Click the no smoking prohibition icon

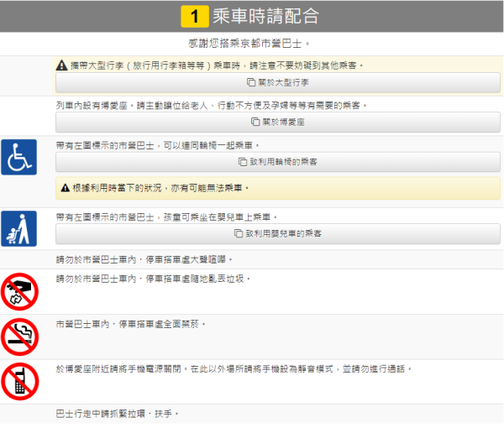pyautogui.click(x=18, y=336)
